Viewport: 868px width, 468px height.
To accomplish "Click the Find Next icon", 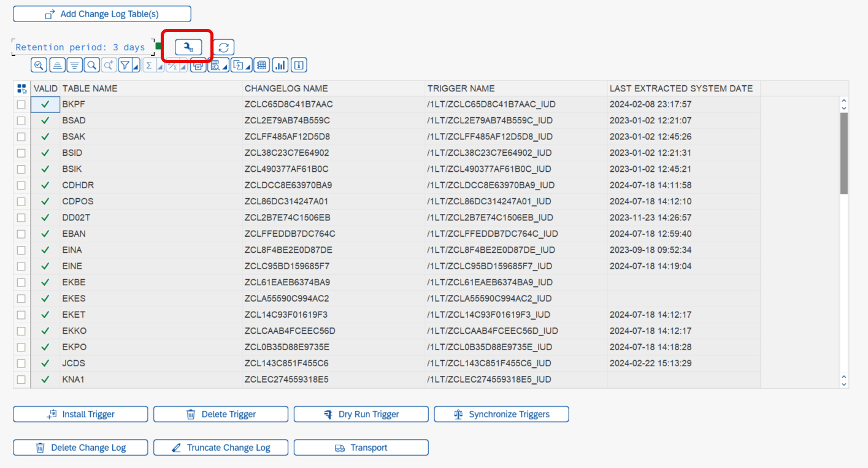I will [x=109, y=65].
